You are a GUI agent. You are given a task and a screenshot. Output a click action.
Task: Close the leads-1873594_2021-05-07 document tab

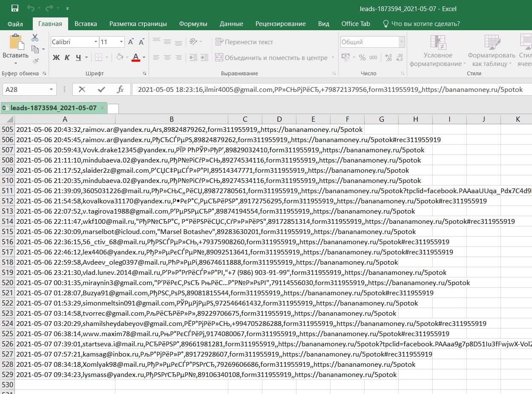click(x=102, y=108)
